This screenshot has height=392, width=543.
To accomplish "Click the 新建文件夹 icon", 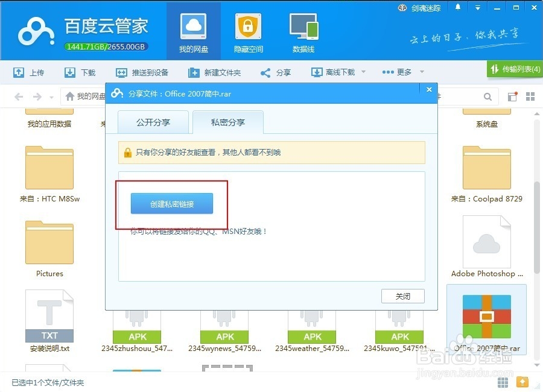I will tap(194, 72).
